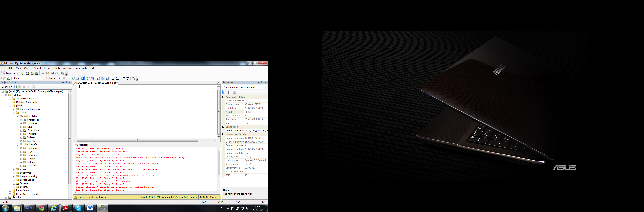Select the Messages results tab

point(82,145)
